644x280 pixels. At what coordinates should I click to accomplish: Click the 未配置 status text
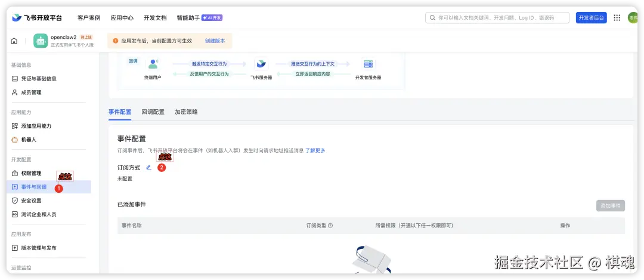click(x=125, y=179)
